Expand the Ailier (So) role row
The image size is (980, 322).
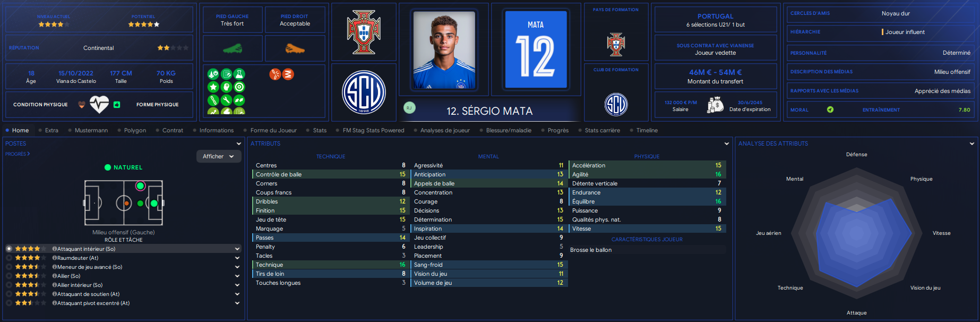tap(237, 276)
